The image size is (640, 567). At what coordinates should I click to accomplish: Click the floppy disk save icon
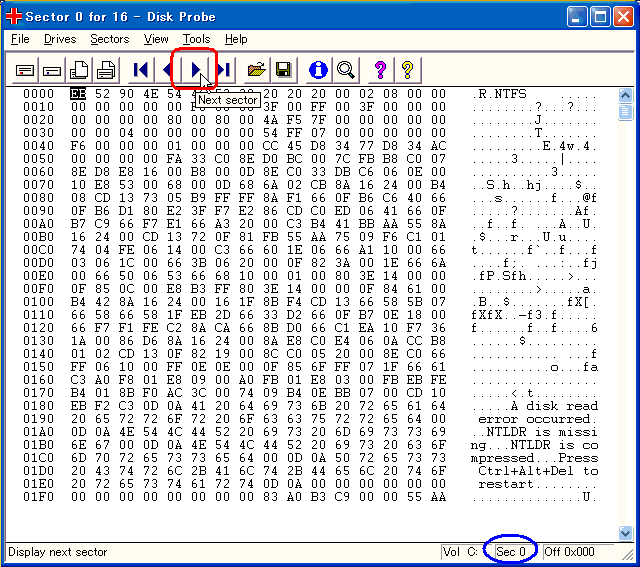point(284,69)
